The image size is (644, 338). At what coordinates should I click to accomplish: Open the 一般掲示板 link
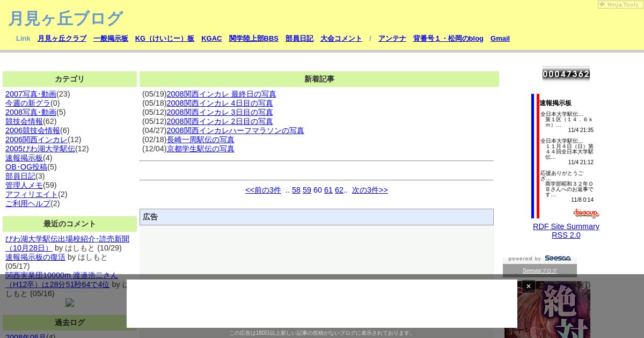pyautogui.click(x=111, y=39)
